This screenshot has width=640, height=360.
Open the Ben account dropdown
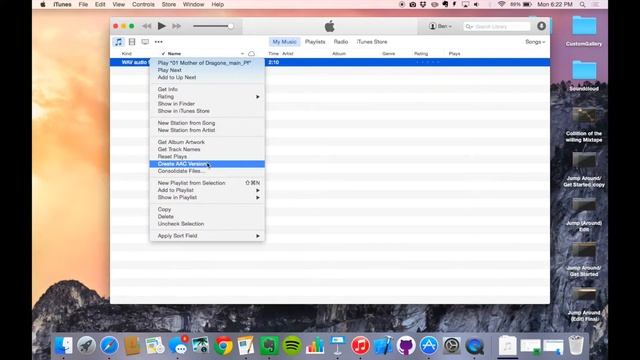[x=440, y=26]
